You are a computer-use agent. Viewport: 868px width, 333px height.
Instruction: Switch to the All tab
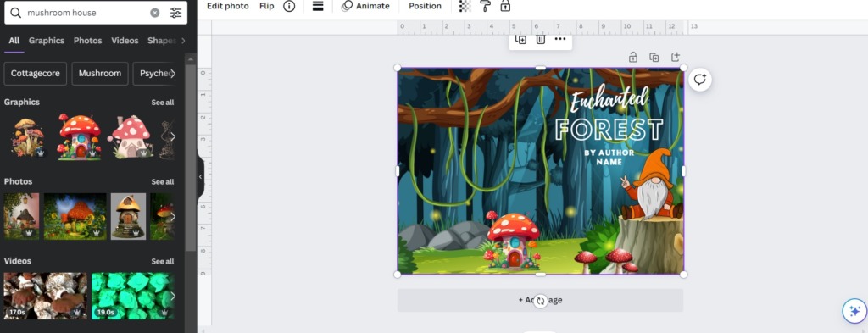(x=14, y=41)
